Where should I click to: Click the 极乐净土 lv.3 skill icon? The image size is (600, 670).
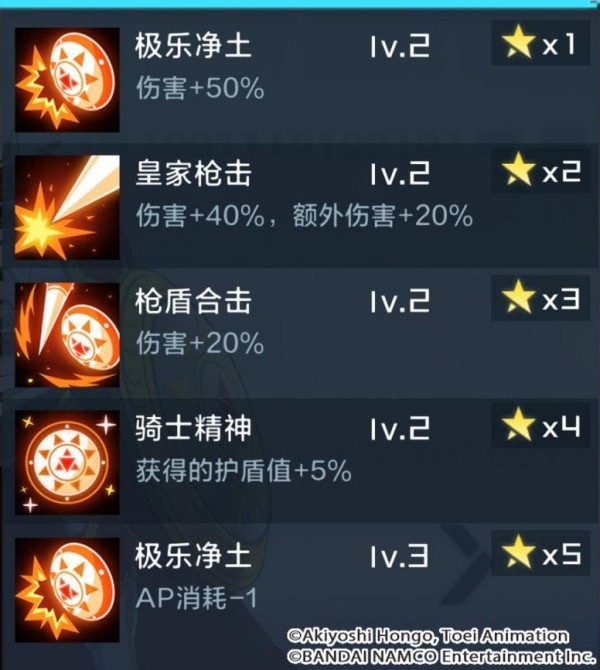pos(67,590)
